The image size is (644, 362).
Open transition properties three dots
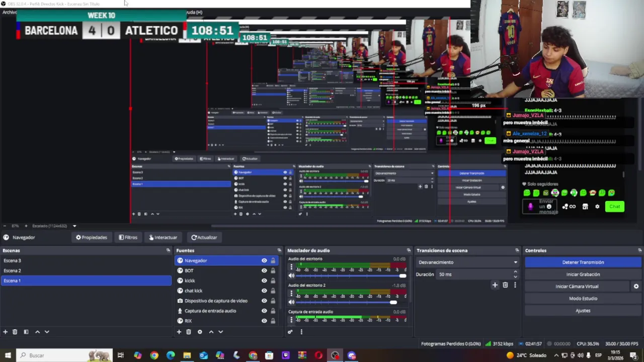(x=515, y=285)
